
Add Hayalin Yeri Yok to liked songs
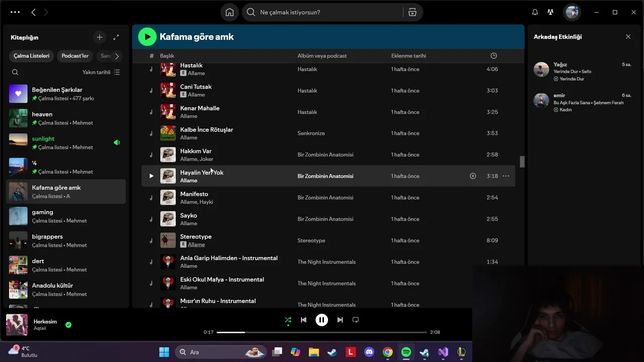[473, 176]
